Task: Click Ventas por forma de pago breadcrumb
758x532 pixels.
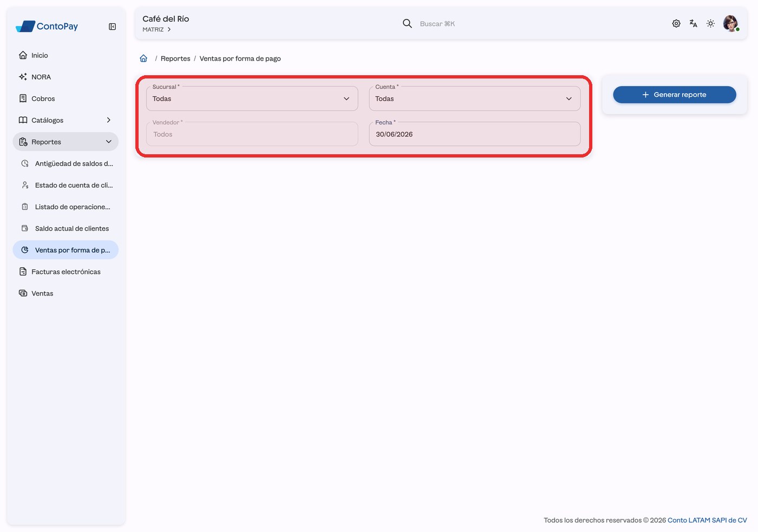Action: point(240,58)
